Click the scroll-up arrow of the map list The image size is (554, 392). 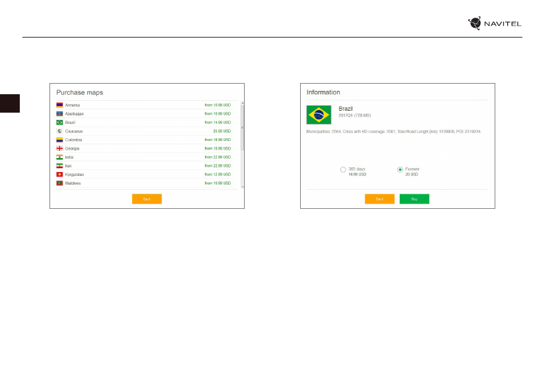click(242, 103)
